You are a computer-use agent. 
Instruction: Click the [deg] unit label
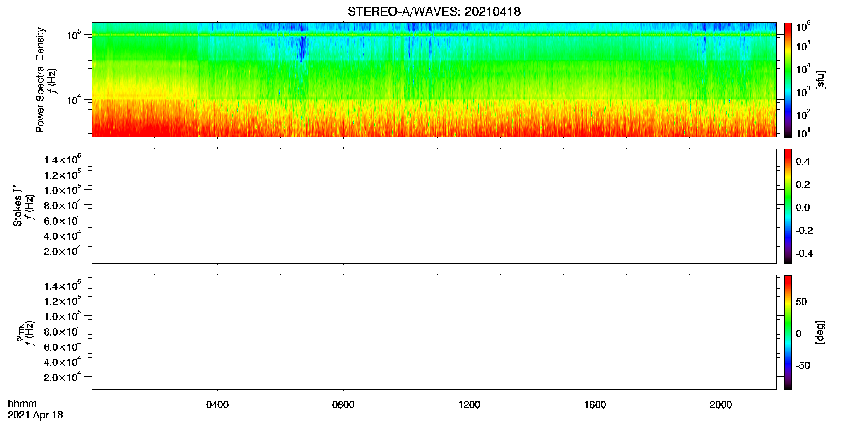pyautogui.click(x=820, y=332)
